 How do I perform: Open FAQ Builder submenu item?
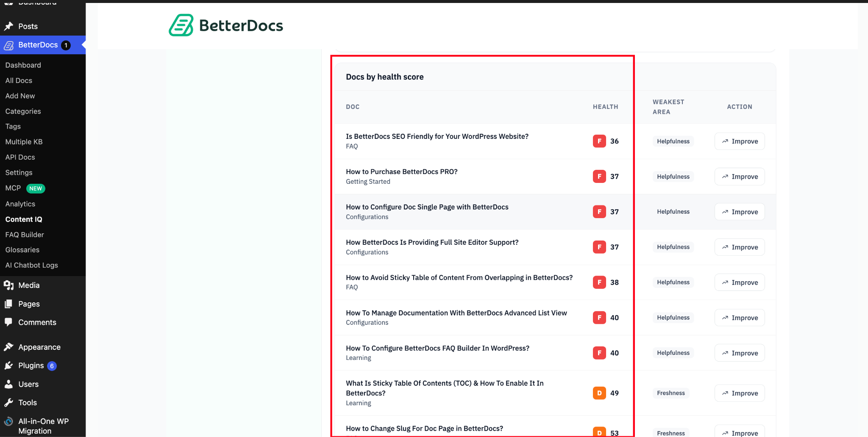(x=25, y=235)
